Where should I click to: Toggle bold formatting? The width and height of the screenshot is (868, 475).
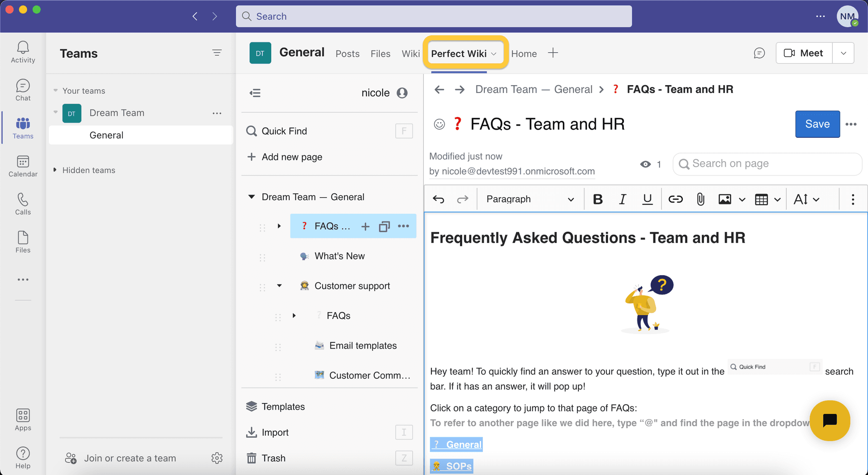coord(598,199)
